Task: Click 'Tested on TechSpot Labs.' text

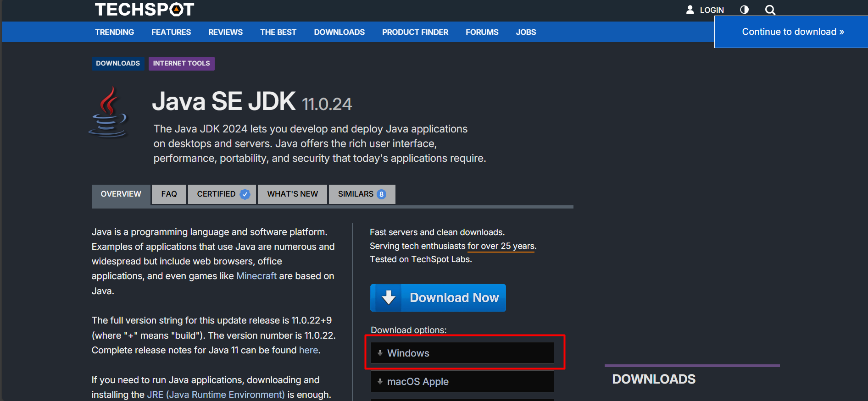Action: pos(421,259)
